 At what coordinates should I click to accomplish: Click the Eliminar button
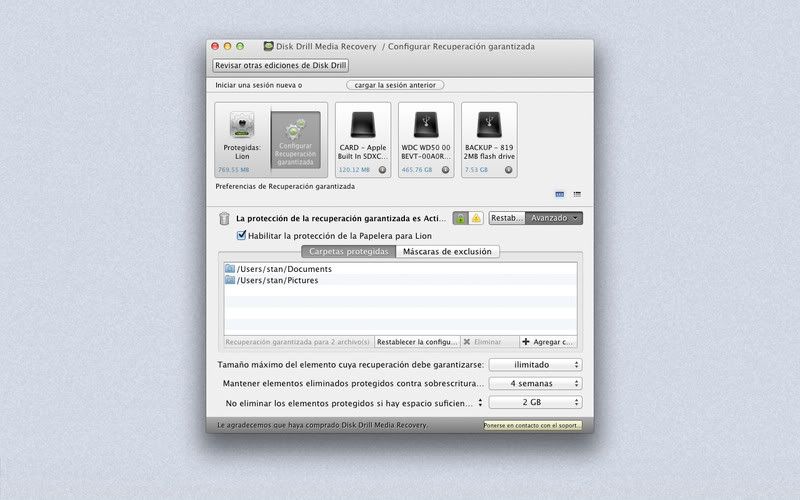coord(490,342)
